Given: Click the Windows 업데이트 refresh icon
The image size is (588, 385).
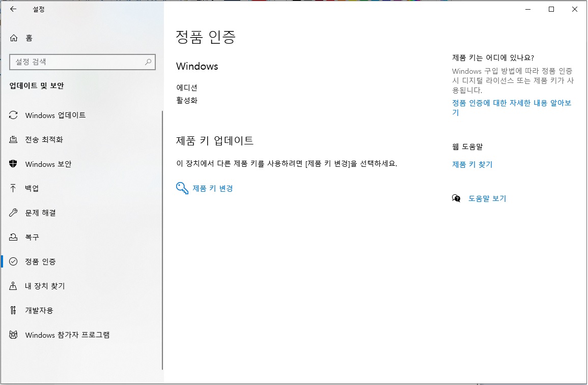Looking at the screenshot, I should click(x=13, y=115).
